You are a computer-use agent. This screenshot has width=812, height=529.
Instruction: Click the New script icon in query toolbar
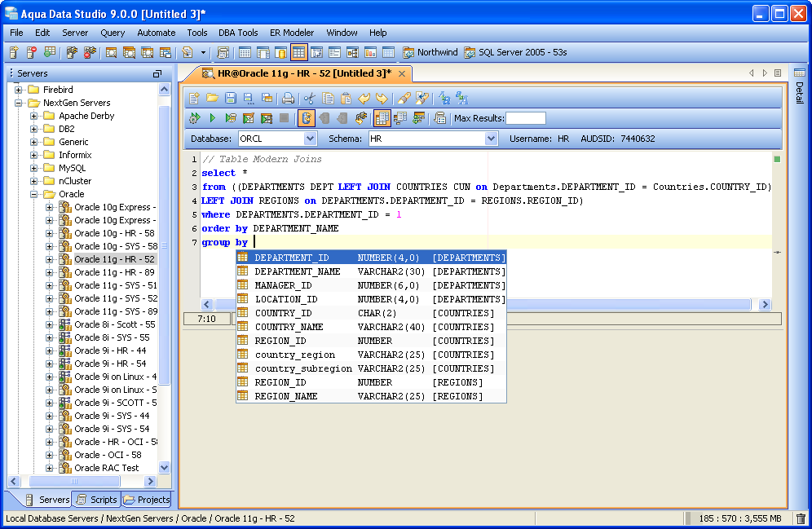click(x=194, y=99)
